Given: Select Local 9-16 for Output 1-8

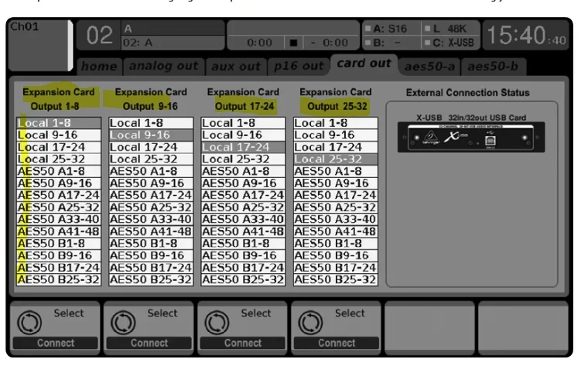Looking at the screenshot, I should point(59,135).
